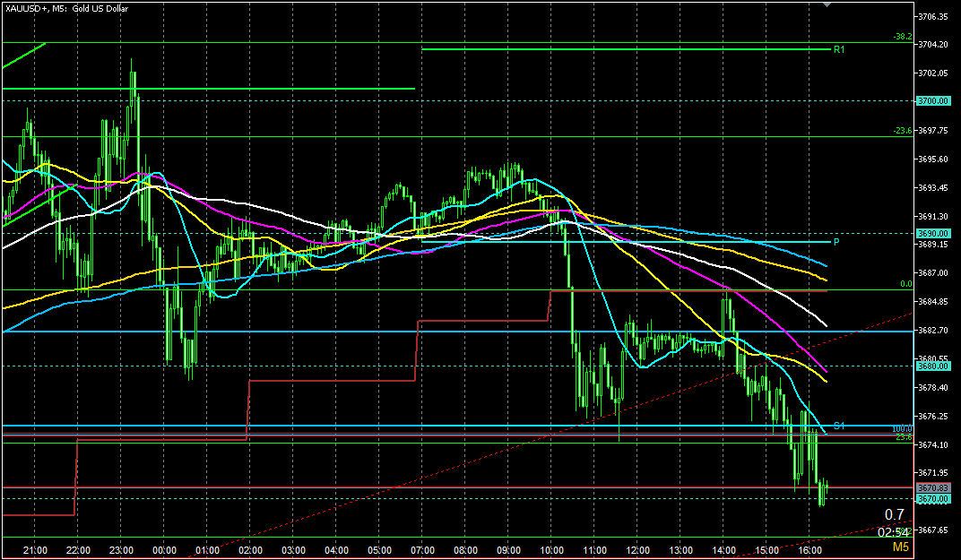Select the S1 pivot support label
This screenshot has width=961, height=560.
[839, 425]
